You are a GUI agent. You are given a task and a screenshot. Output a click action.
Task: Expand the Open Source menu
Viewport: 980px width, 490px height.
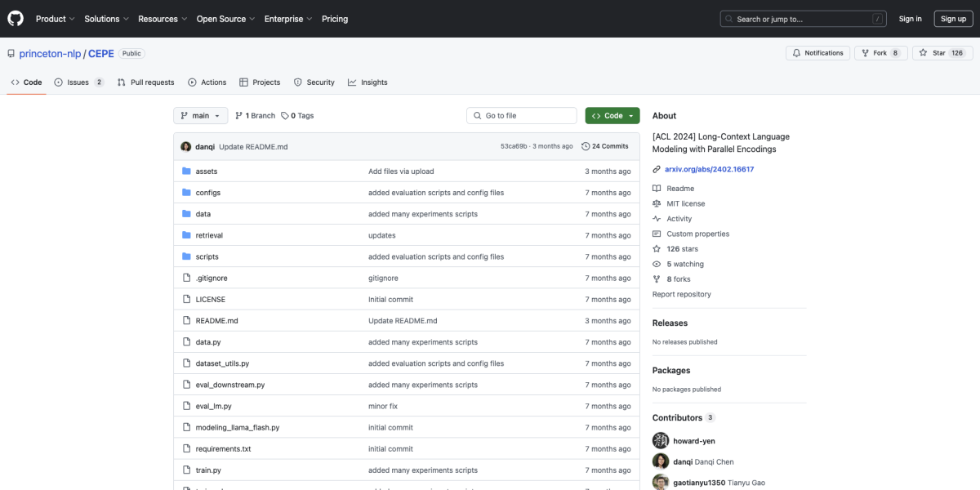[225, 19]
